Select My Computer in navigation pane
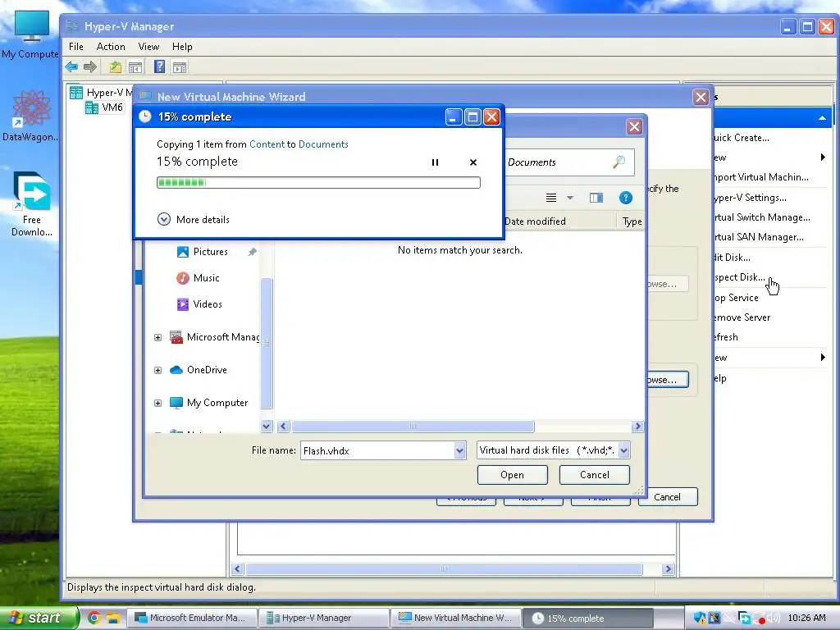Viewport: 840px width, 630px height. [x=208, y=403]
